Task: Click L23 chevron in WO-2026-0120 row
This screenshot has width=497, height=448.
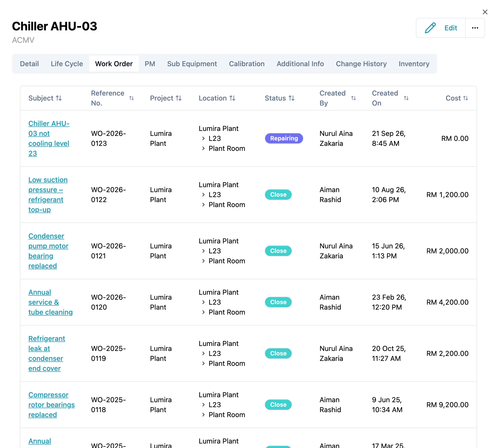Action: pos(203,302)
